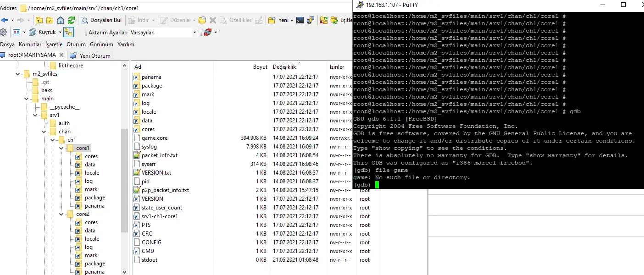Open the Yardım menu

[126, 44]
